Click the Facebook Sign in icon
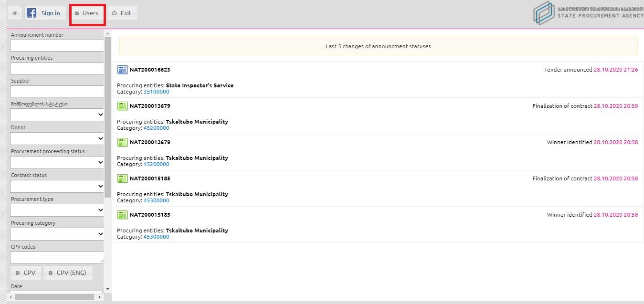Screen dimensions: 644x304 click(32, 13)
